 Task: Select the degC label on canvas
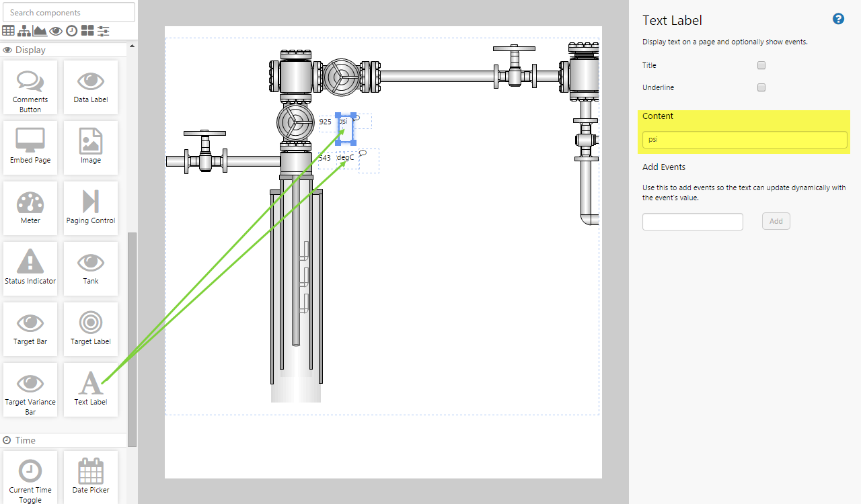[x=345, y=158]
